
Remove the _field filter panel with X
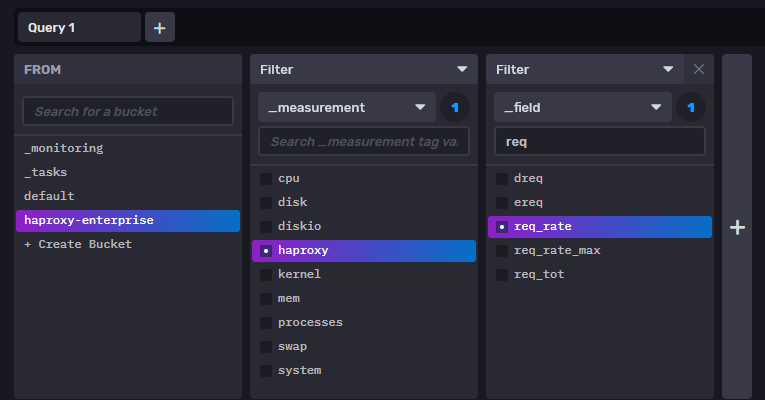click(699, 69)
